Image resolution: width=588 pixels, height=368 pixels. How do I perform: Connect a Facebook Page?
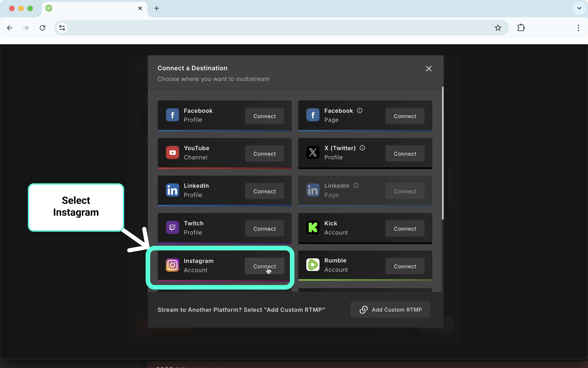coord(405,116)
